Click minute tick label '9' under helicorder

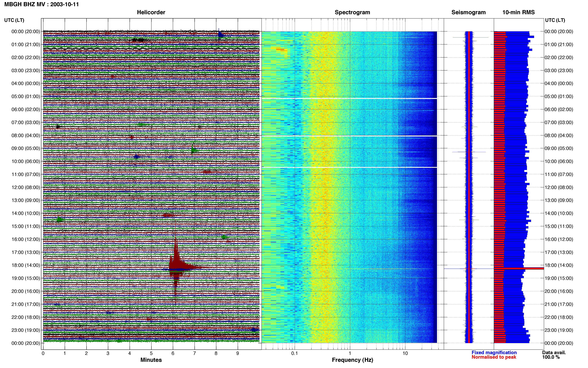pos(238,353)
